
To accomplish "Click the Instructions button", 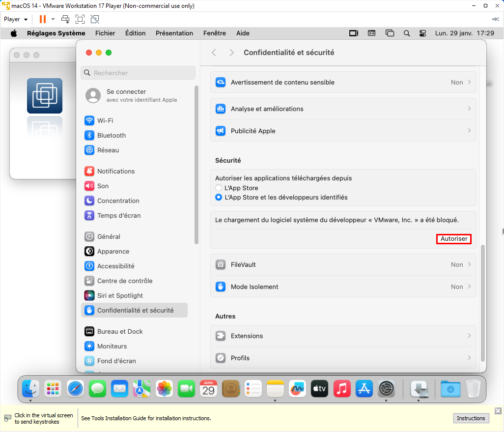I will [x=471, y=418].
